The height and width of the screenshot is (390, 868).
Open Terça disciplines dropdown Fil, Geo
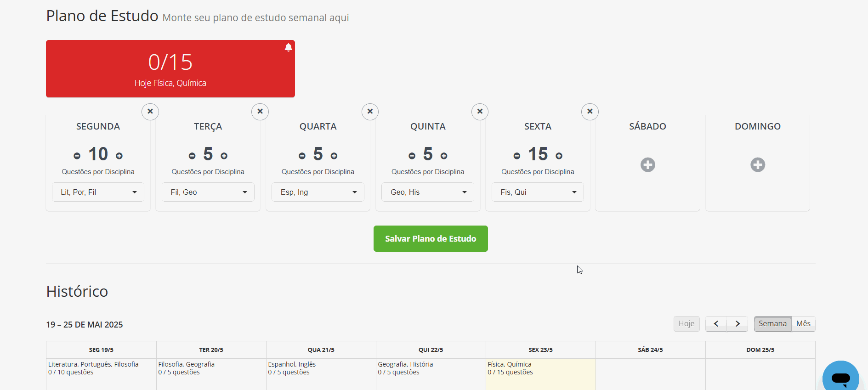coord(208,192)
